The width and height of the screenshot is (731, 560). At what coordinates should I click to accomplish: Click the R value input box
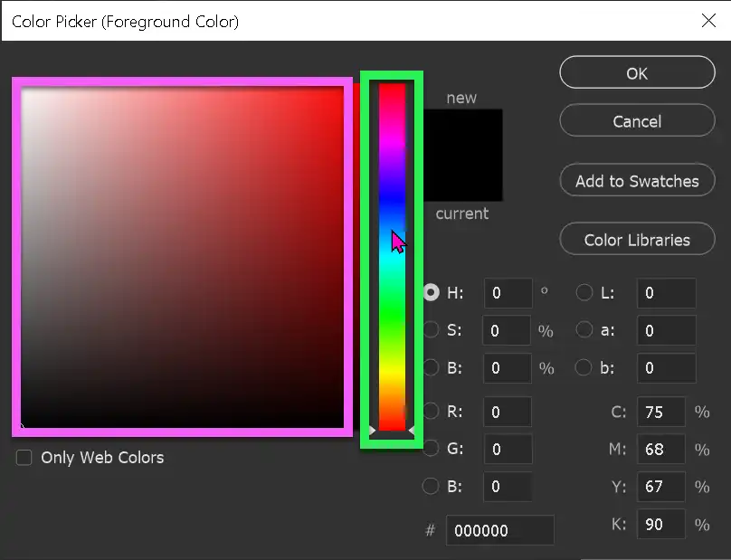coord(508,412)
